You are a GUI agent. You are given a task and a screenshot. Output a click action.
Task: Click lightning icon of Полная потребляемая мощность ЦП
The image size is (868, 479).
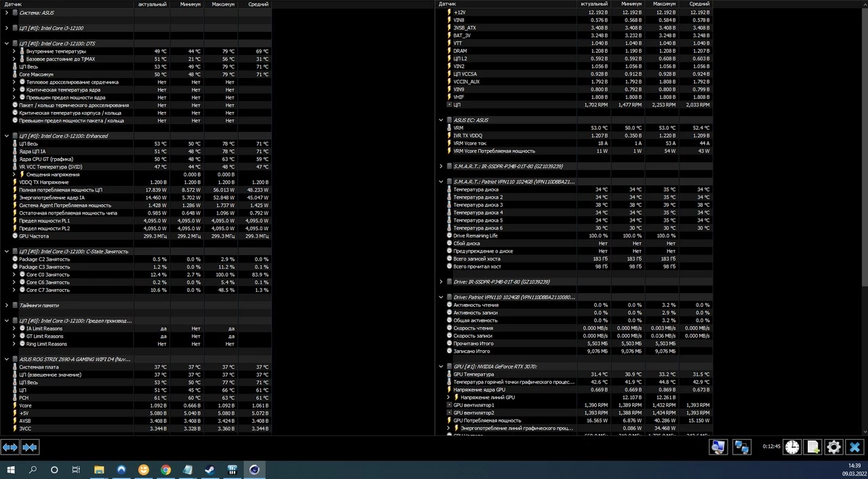pos(15,190)
